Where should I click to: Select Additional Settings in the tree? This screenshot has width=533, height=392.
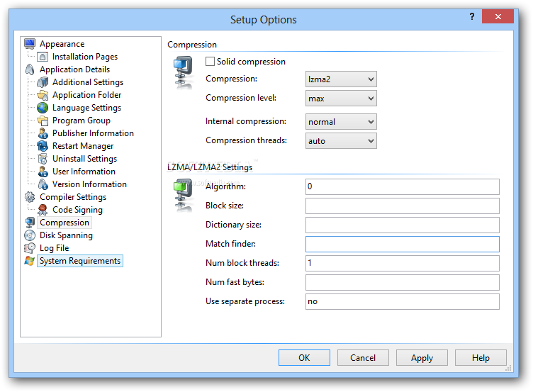pos(88,82)
